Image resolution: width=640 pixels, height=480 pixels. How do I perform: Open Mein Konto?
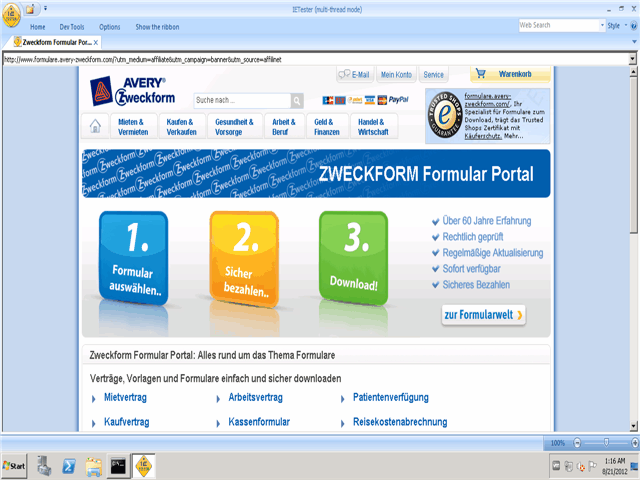396,75
